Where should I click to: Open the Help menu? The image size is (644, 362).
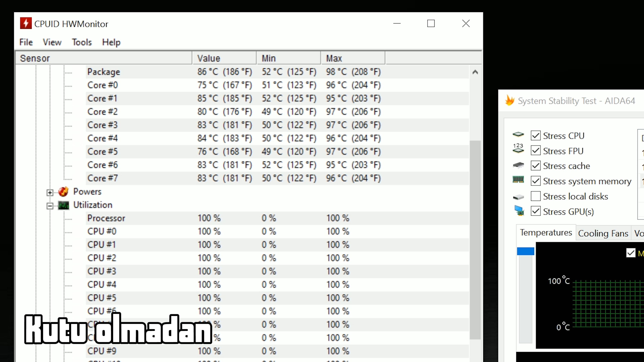111,42
